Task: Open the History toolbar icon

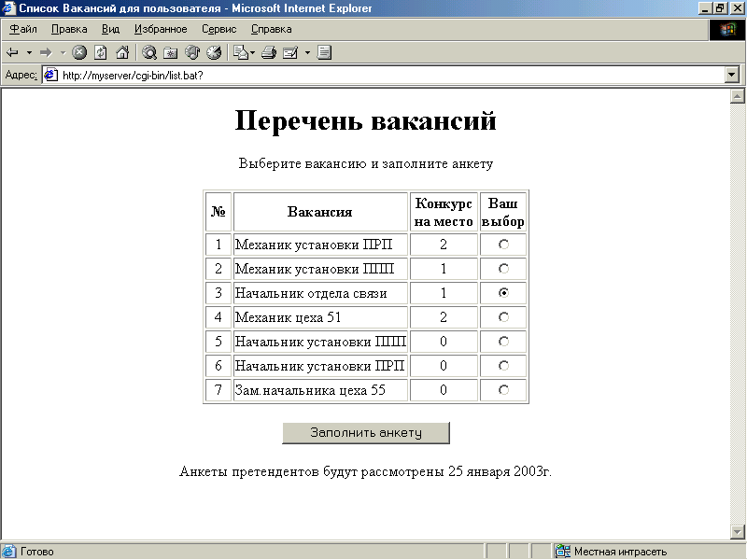Action: 214,52
